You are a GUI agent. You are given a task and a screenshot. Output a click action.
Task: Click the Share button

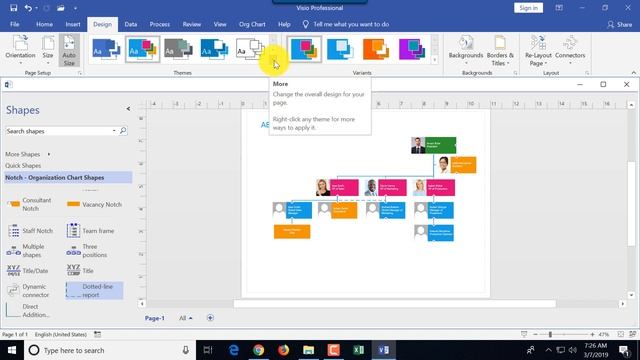point(620,24)
